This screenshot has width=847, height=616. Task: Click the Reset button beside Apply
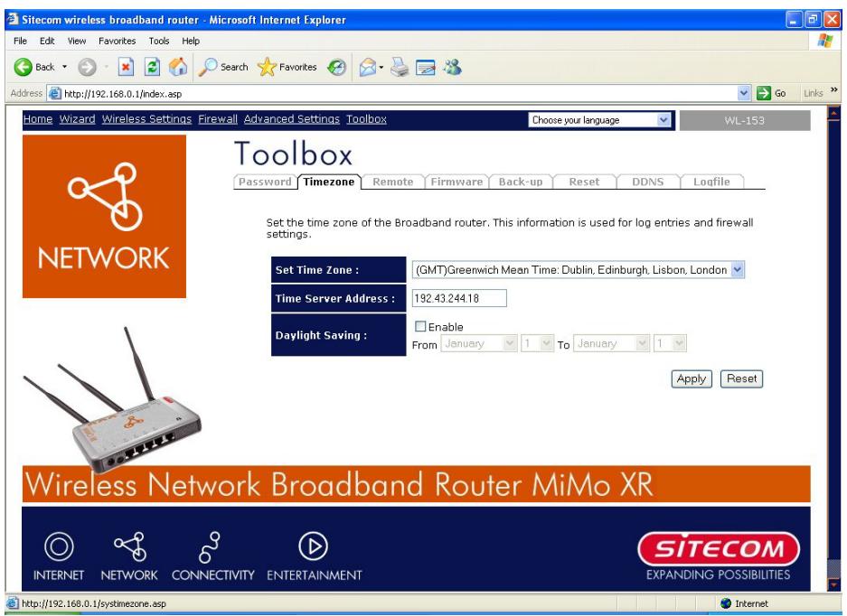[741, 379]
